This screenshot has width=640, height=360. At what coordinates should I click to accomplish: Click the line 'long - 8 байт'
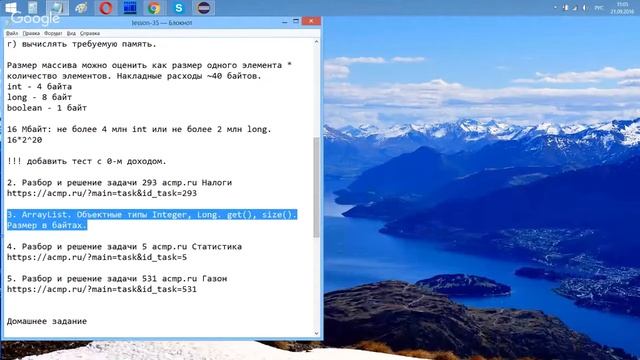(x=39, y=97)
